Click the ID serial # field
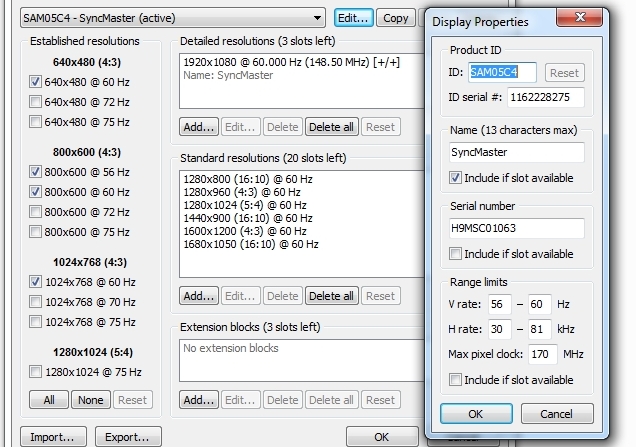Screen dimensions: 636x447 click(x=546, y=97)
